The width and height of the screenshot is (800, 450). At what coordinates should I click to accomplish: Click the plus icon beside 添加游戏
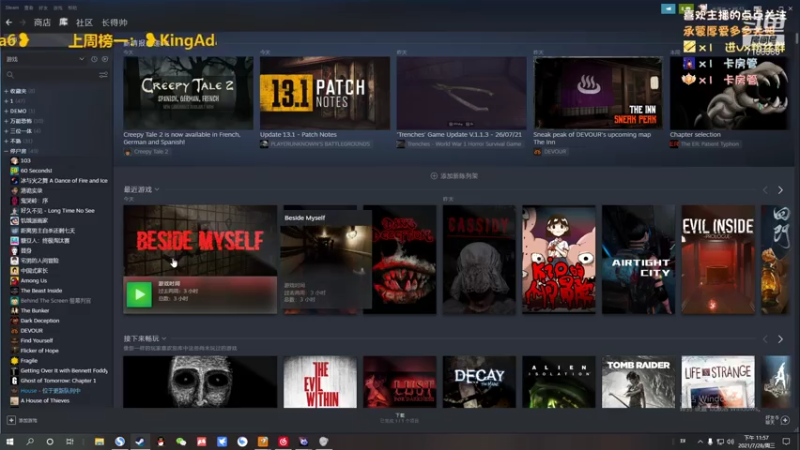[11, 420]
